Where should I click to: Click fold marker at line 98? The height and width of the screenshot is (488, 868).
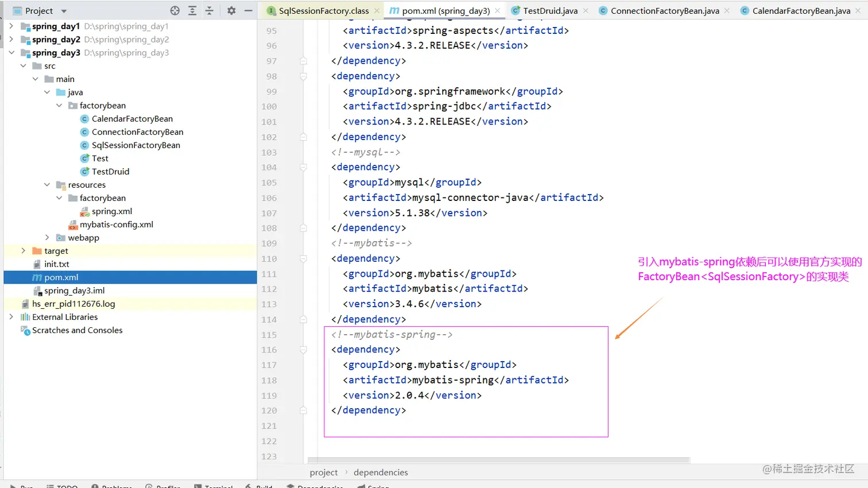303,76
